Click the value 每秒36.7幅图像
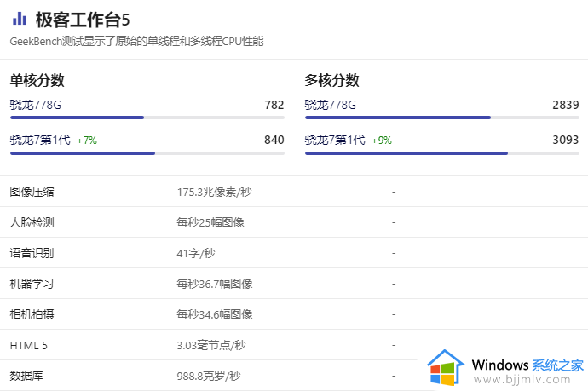The image size is (588, 391). 215,285
